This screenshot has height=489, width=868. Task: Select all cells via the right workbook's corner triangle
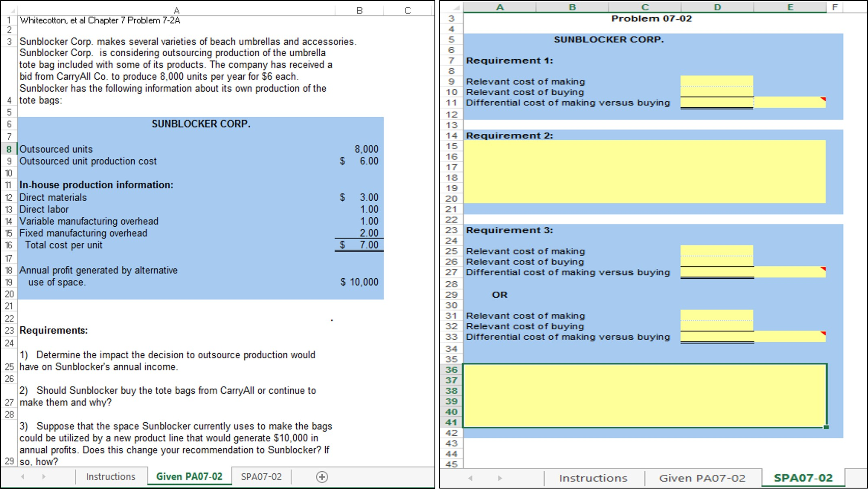[455, 7]
